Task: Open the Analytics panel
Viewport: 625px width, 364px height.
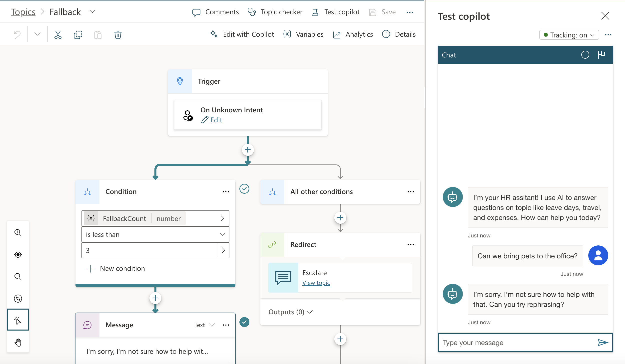Action: click(353, 34)
